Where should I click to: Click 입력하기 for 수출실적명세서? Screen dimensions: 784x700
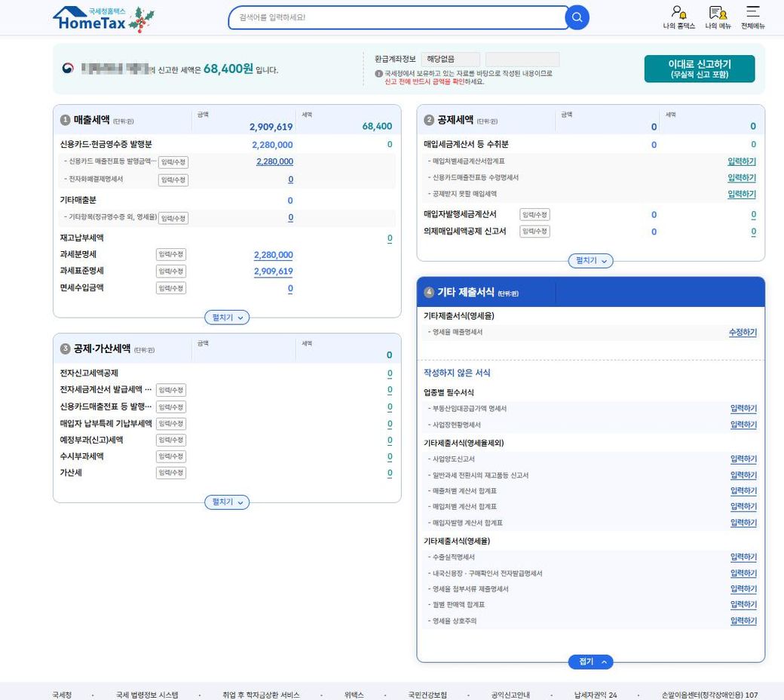743,557
